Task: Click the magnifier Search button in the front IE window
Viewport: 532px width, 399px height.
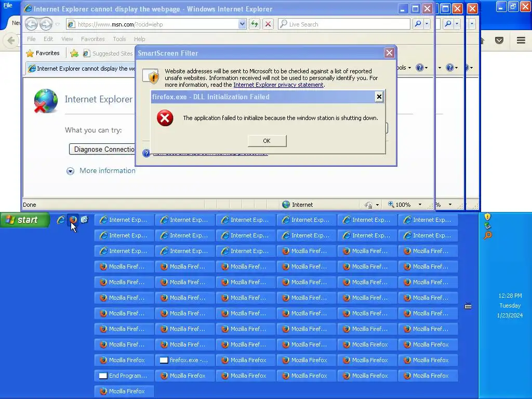Action: click(x=418, y=24)
